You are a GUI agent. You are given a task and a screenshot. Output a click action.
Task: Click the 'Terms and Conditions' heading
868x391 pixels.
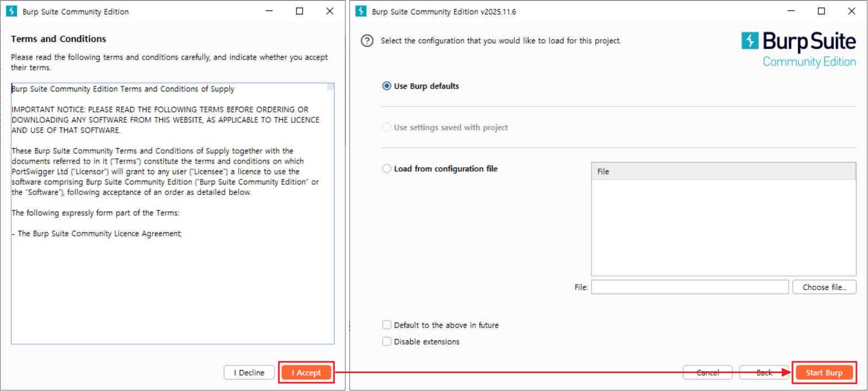[58, 39]
